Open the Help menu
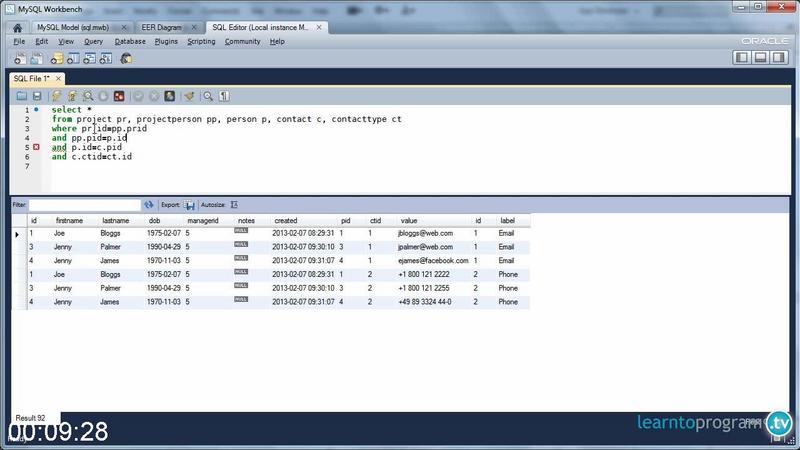The width and height of the screenshot is (800, 450). coord(277,41)
